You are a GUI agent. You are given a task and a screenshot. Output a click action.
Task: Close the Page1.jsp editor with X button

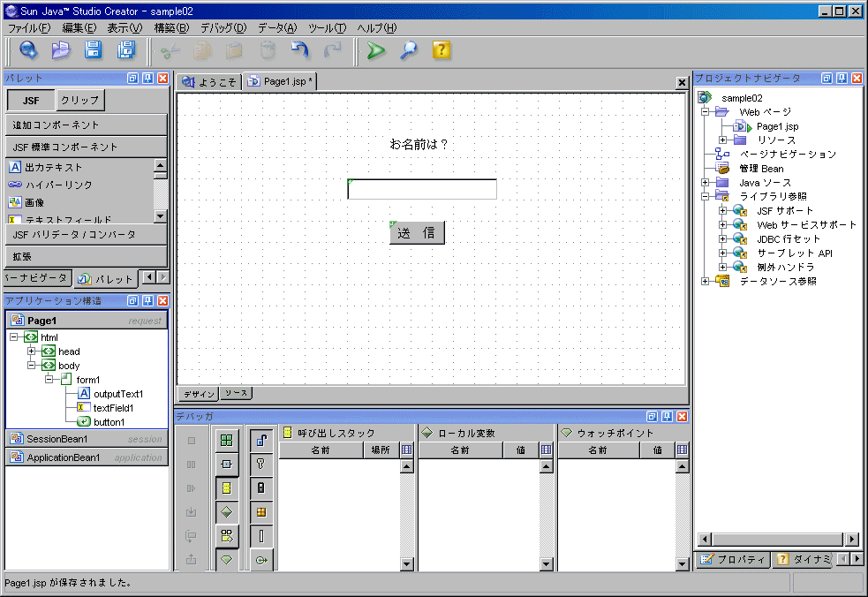682,82
